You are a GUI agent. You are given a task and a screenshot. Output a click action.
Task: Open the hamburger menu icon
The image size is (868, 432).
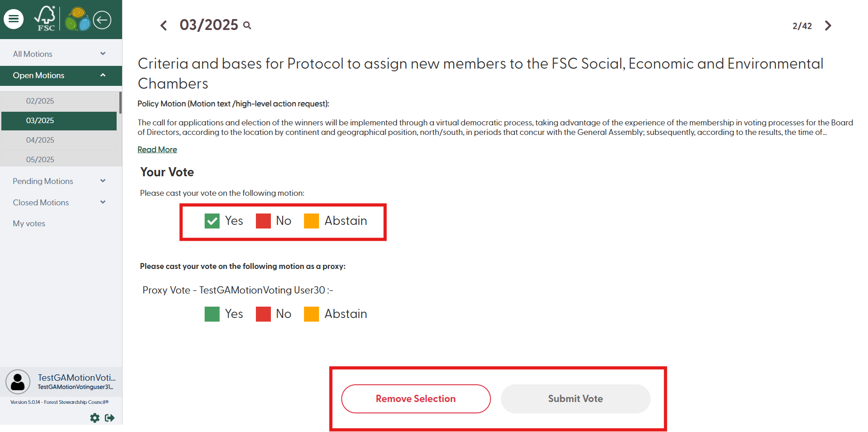pyautogui.click(x=14, y=19)
